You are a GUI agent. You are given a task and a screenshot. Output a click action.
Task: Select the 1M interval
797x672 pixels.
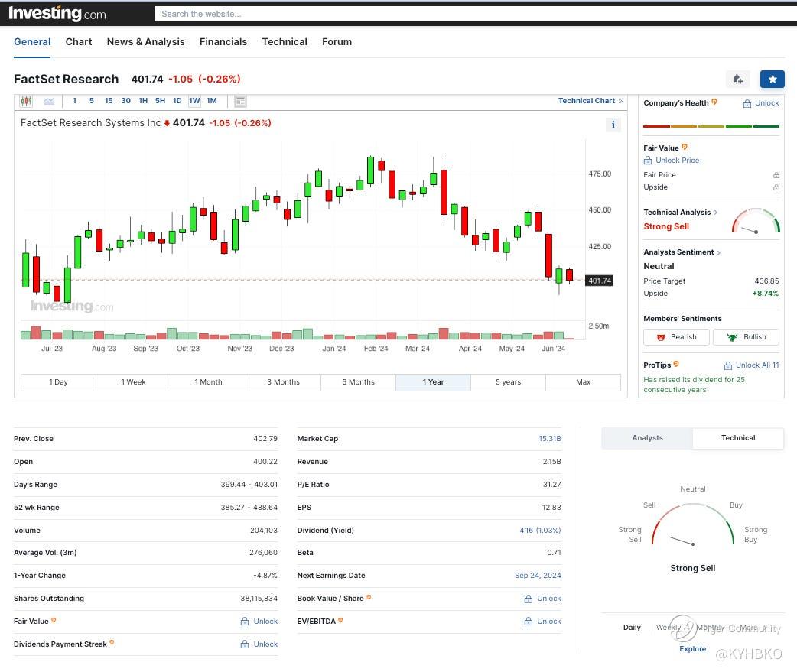coord(212,101)
